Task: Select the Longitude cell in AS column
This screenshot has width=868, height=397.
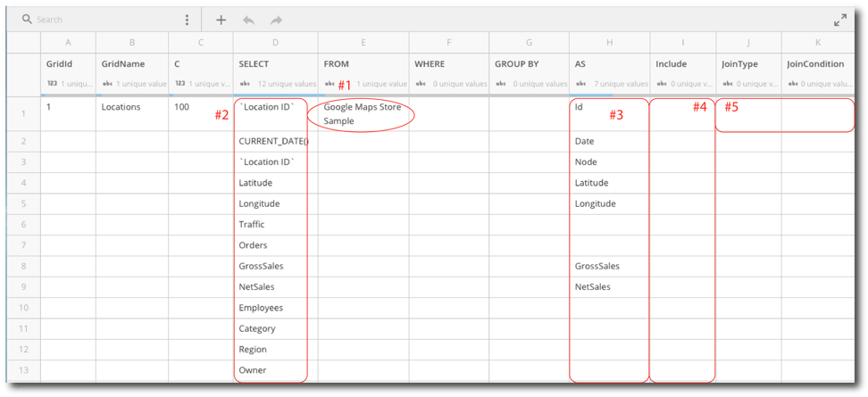Action: pos(610,204)
